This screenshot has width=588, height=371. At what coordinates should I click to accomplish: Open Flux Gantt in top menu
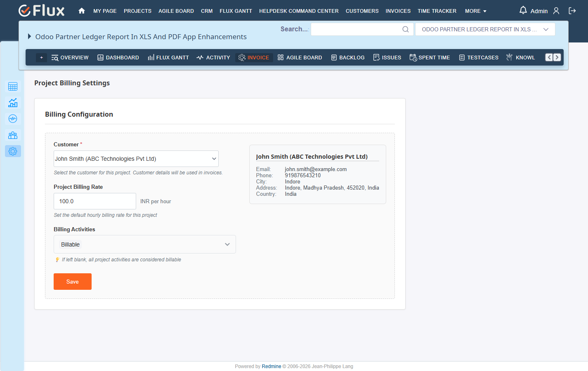point(236,11)
